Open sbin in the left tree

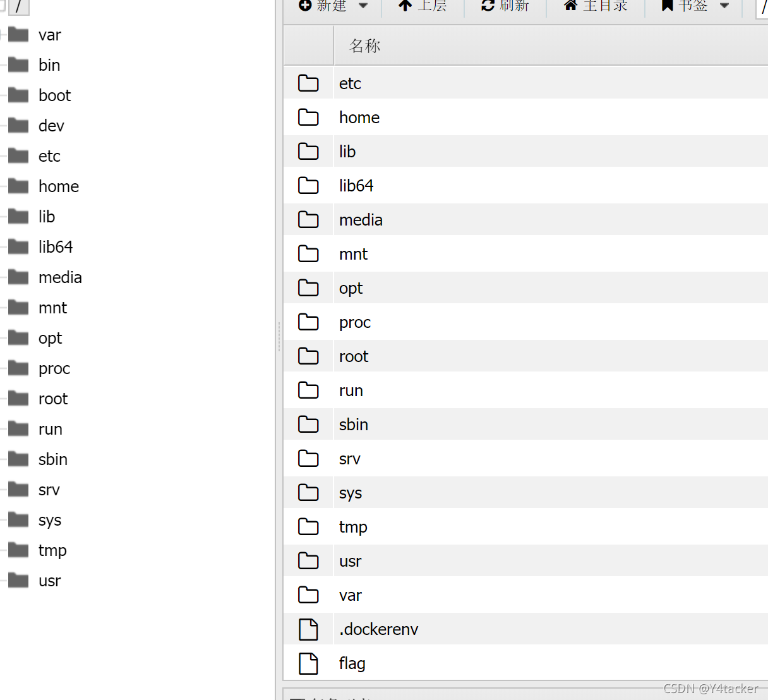53,459
